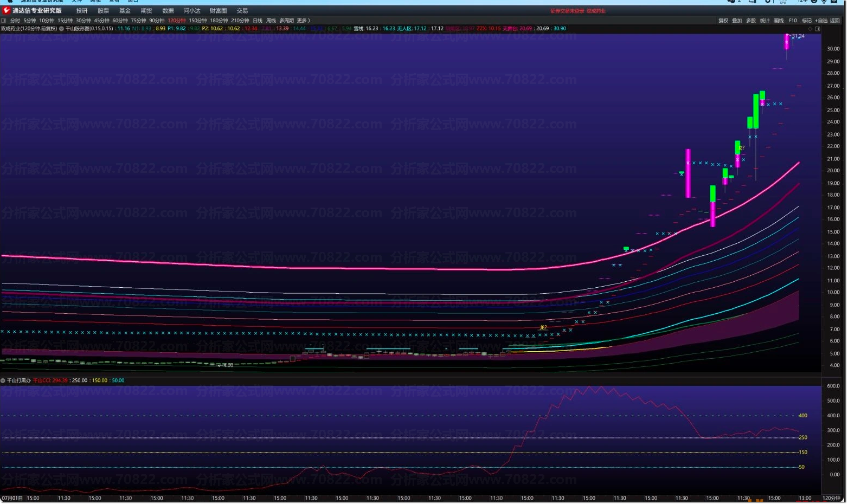The image size is (848, 504).
Task: Click the 120分钟 period label at bottom right
Action: pyautogui.click(x=831, y=498)
